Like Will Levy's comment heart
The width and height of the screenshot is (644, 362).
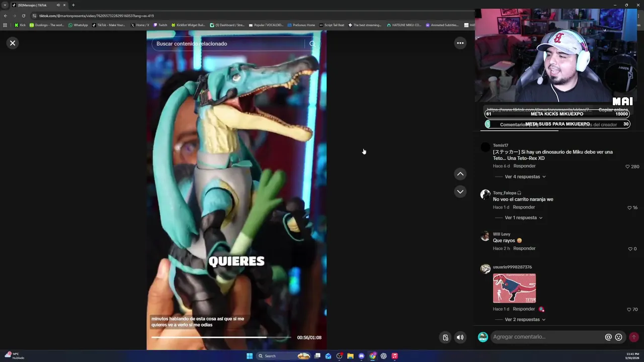click(630, 249)
